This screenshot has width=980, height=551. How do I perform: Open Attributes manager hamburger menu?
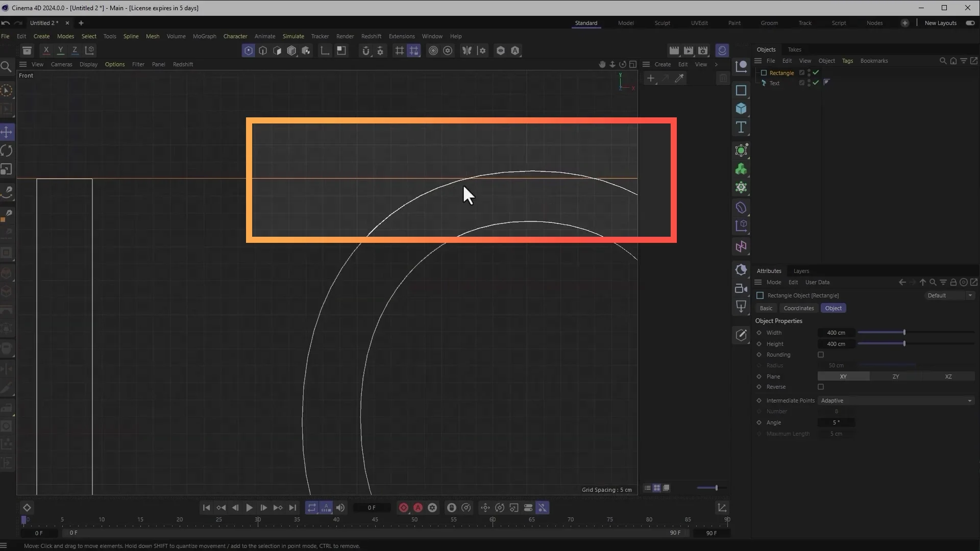[758, 282]
